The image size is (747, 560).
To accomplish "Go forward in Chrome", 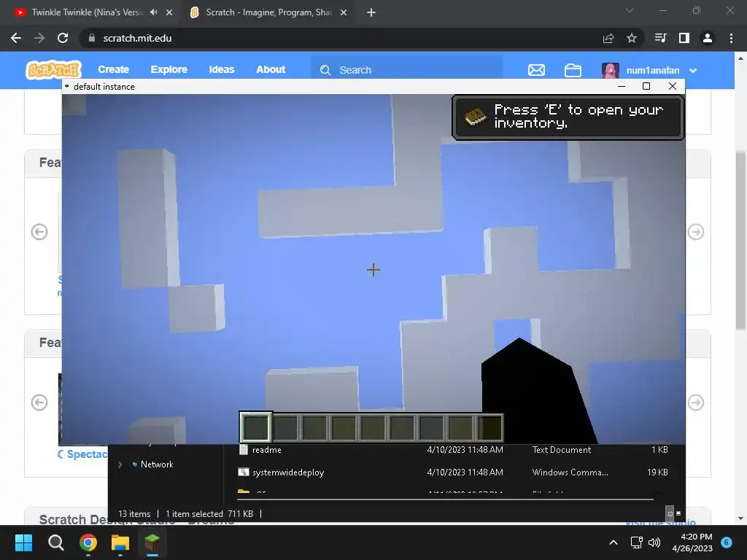I will point(39,38).
